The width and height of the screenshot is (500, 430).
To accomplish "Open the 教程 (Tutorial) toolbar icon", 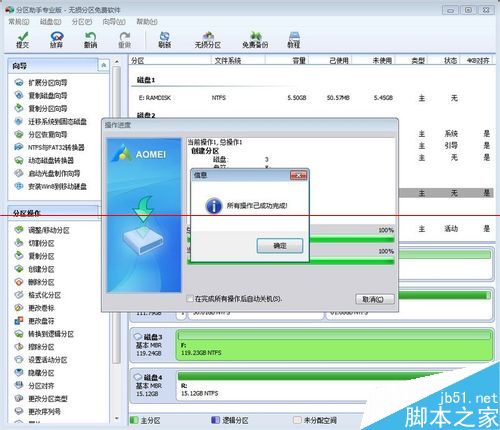I will (294, 40).
